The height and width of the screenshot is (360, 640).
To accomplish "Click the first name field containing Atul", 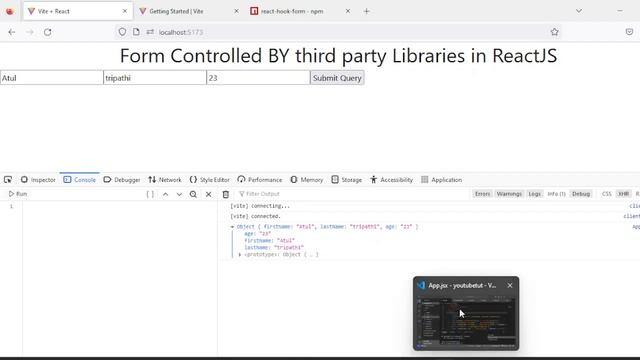I will [x=51, y=78].
